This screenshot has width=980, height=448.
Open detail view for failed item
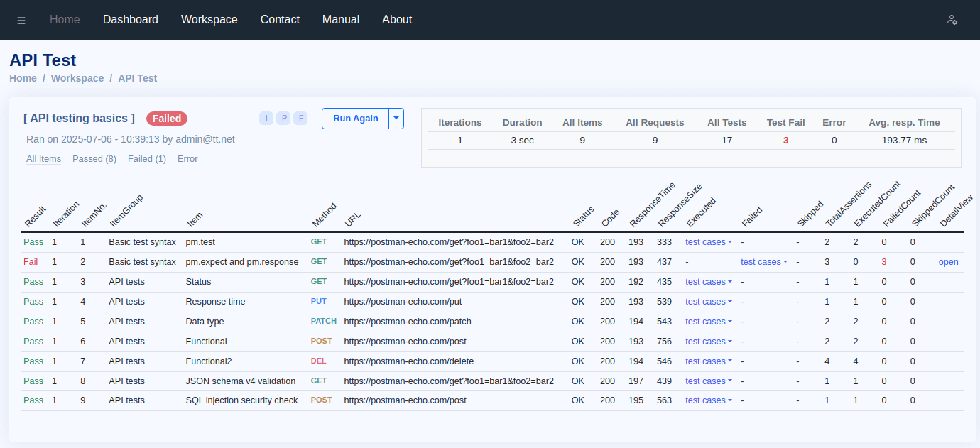click(948, 262)
